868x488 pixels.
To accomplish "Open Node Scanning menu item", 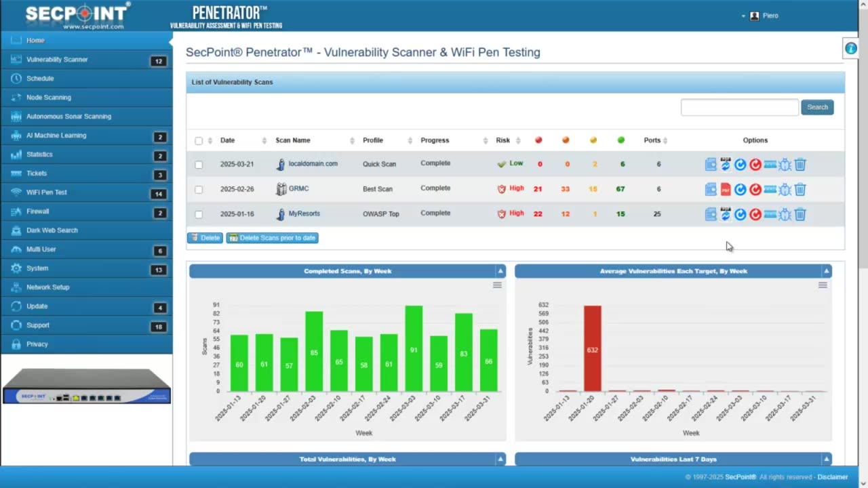I will 86,98.
